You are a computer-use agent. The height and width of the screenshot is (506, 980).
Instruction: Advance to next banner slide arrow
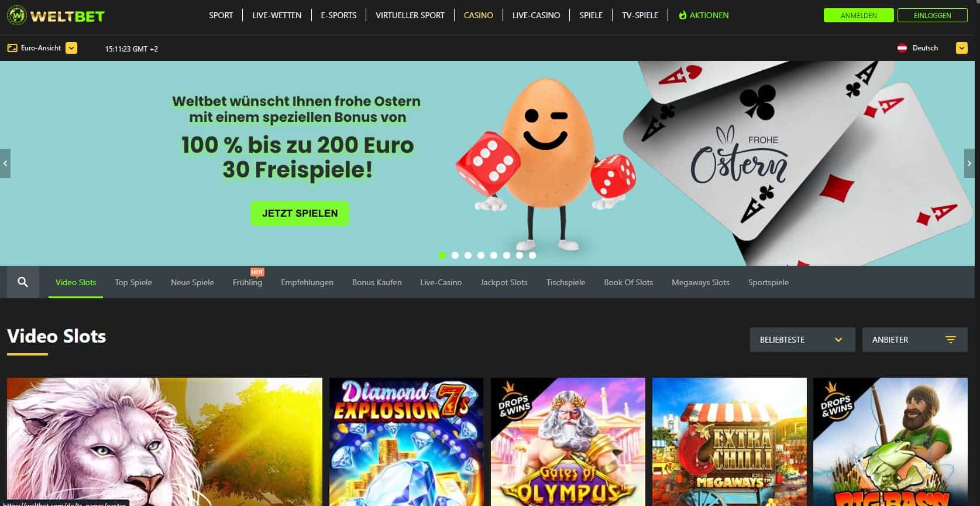[969, 163]
